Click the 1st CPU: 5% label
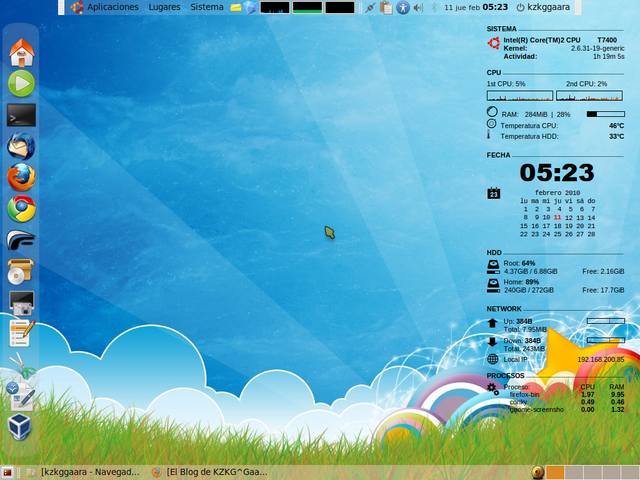Viewport: 640px width, 480px height. click(x=506, y=84)
